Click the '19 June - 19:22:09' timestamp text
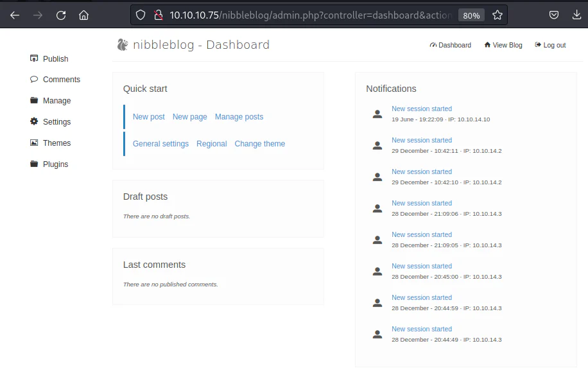The width and height of the screenshot is (588, 377). (417, 119)
